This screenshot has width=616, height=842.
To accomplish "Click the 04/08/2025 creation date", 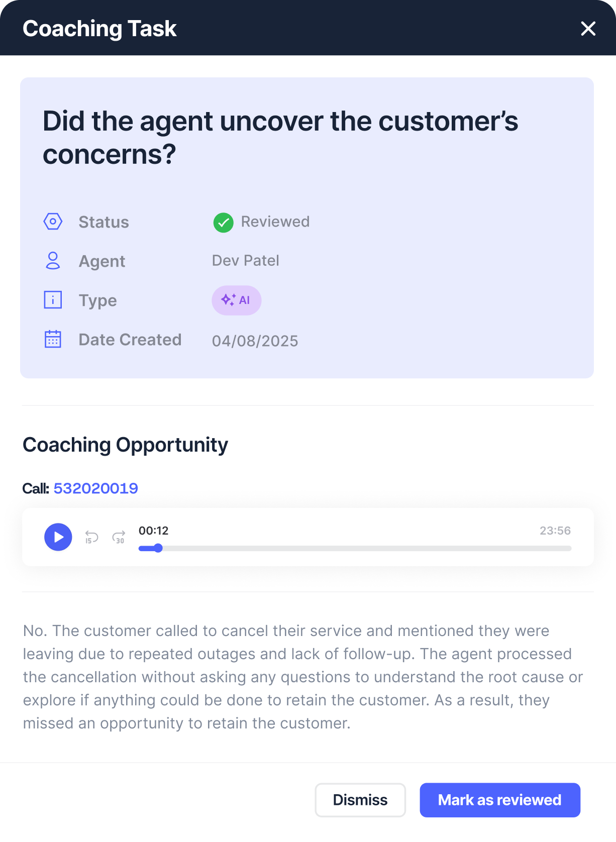I will tap(255, 341).
